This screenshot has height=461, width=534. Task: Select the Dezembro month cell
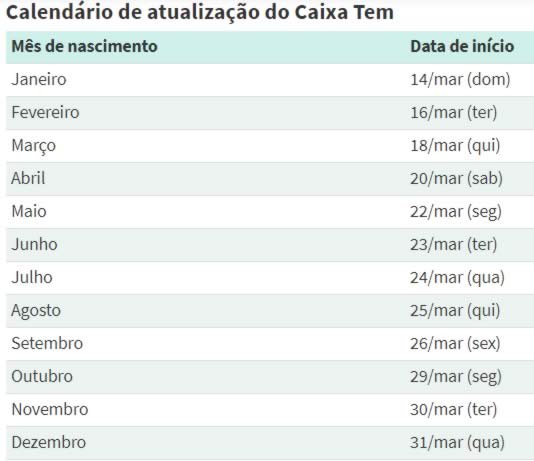[x=49, y=442]
